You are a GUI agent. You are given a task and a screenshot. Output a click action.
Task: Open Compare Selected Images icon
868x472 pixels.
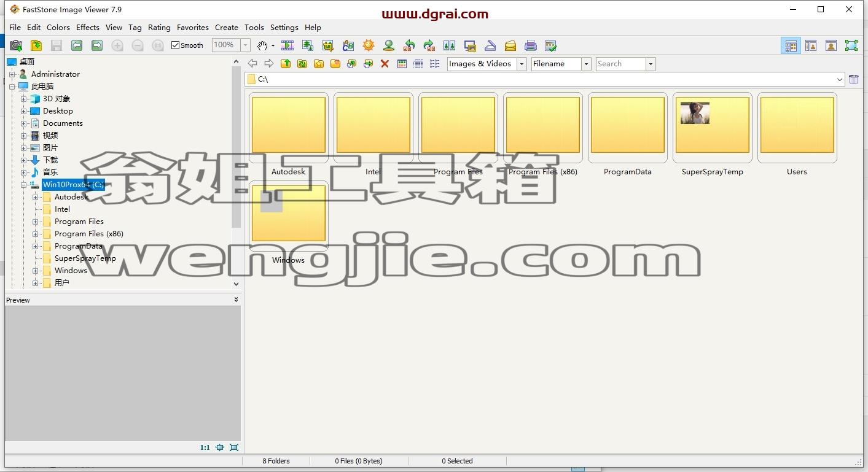[x=450, y=45]
